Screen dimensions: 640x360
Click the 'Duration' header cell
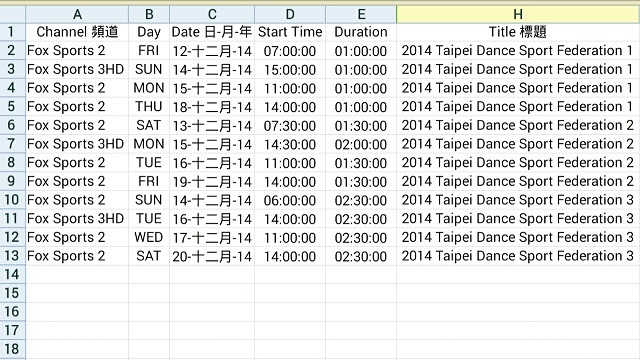[x=361, y=32]
